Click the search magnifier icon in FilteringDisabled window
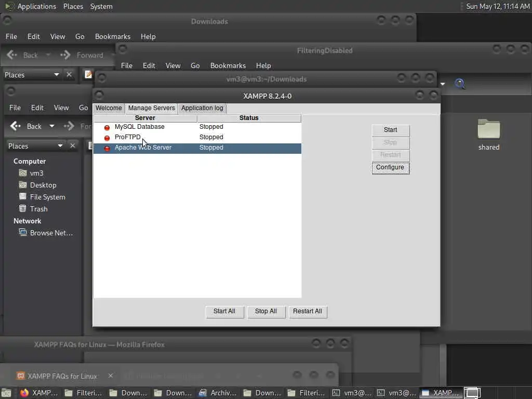Screen dimensions: 532x399 tap(460, 84)
